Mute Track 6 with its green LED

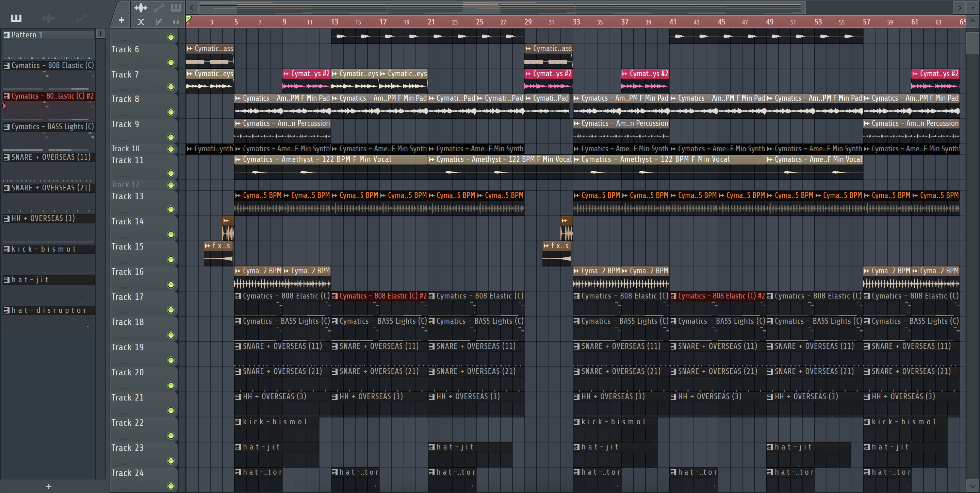171,62
